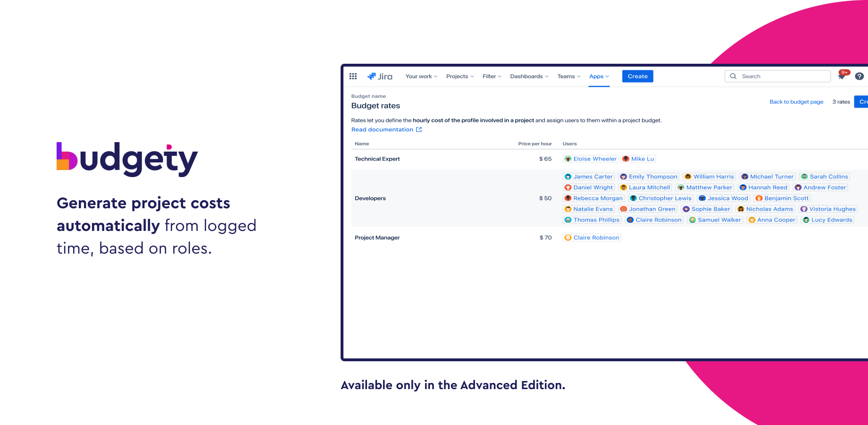Viewport: 868px width, 425px height.
Task: Open the Jira app switcher grid icon
Action: tap(353, 76)
